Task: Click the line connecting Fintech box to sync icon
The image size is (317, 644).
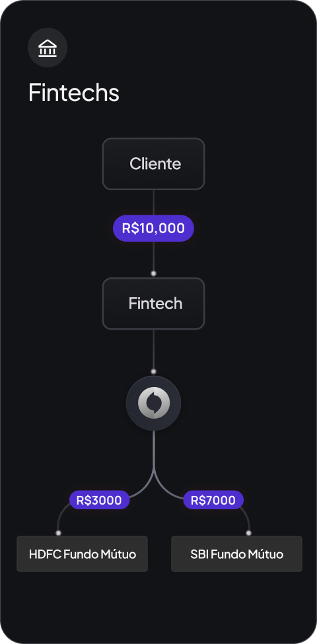Action: pyautogui.click(x=153, y=349)
